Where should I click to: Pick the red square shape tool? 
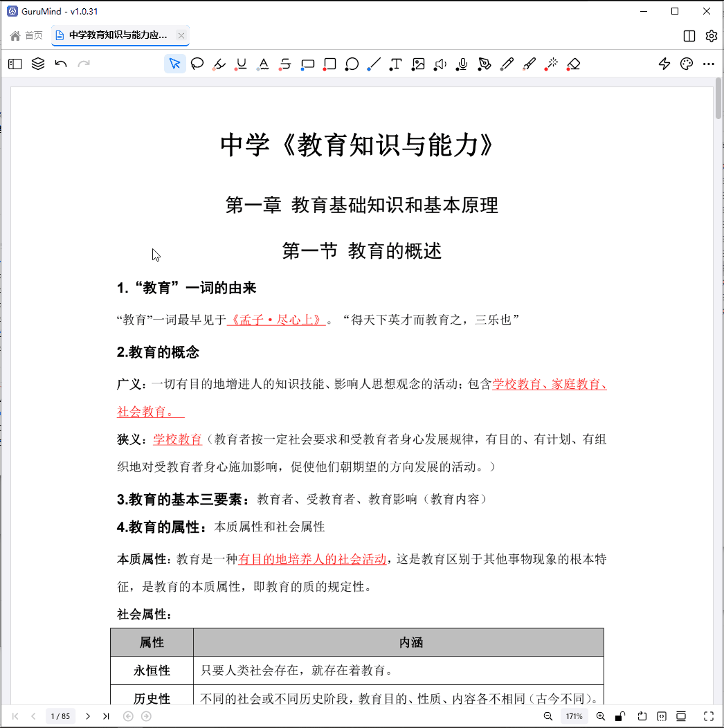pyautogui.click(x=329, y=64)
